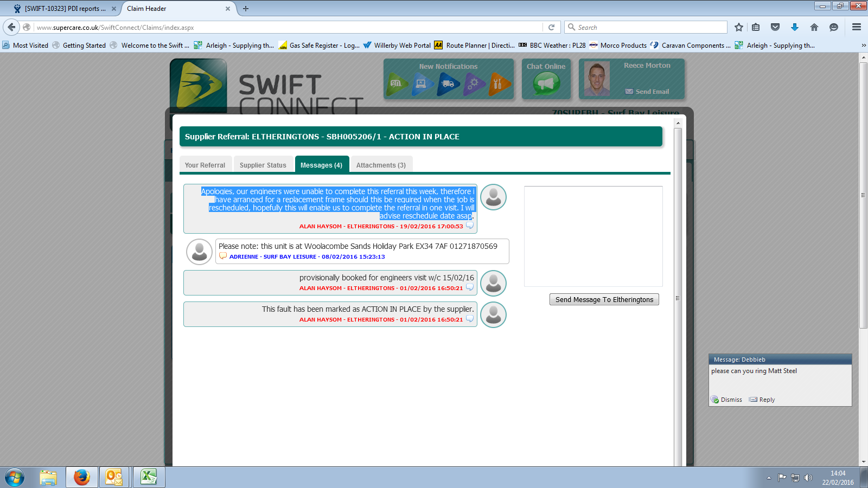Switch to the Your Referral tab
The height and width of the screenshot is (488, 868).
(205, 165)
